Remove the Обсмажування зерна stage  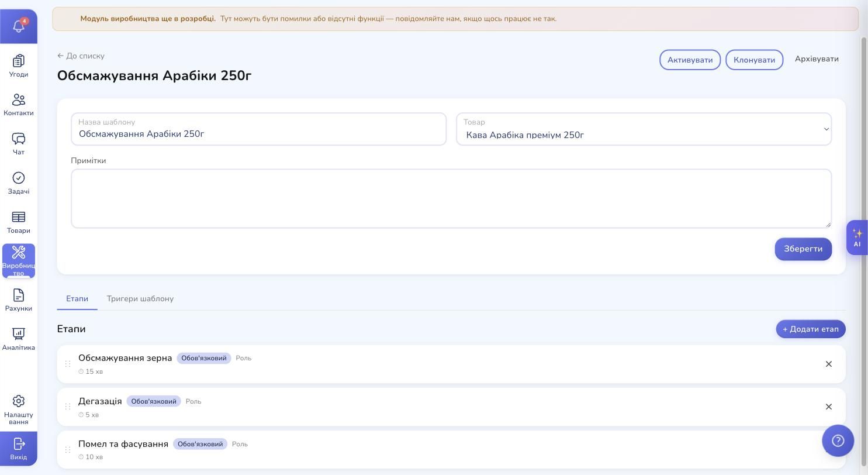tap(828, 364)
